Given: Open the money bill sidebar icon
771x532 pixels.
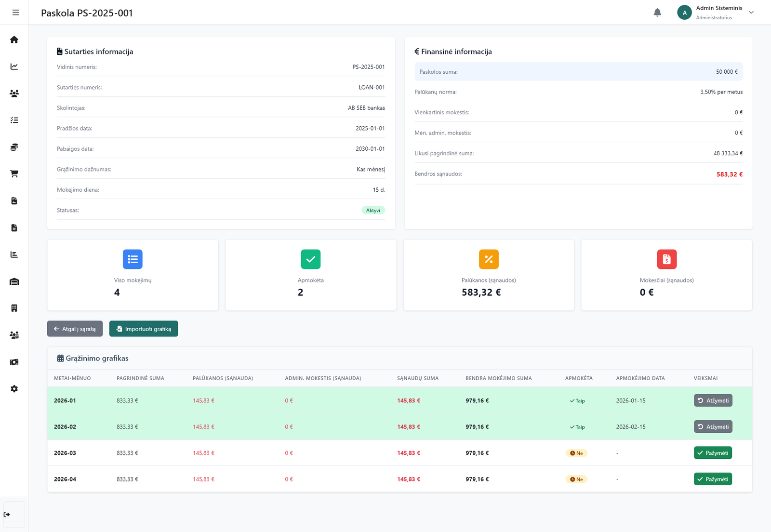Looking at the screenshot, I should (14, 362).
